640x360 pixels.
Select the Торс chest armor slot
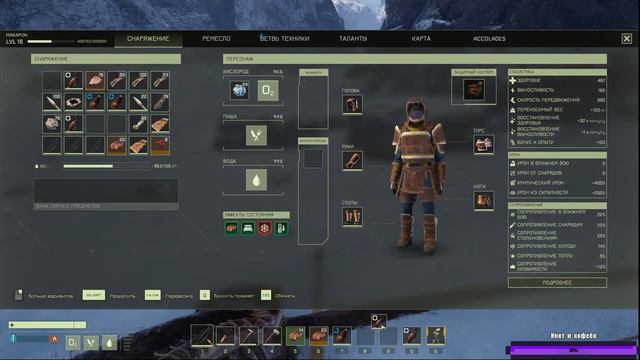click(484, 144)
